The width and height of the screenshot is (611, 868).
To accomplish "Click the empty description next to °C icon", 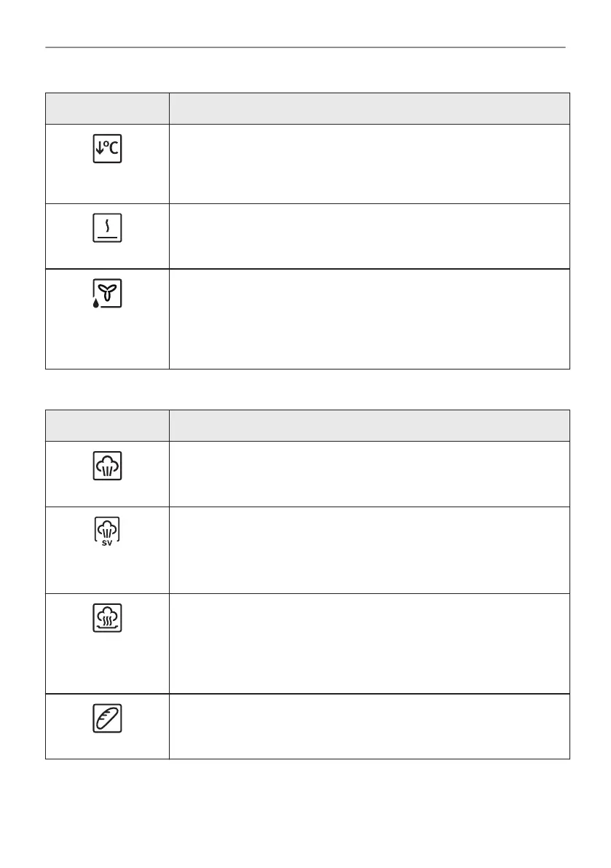I will click(369, 164).
